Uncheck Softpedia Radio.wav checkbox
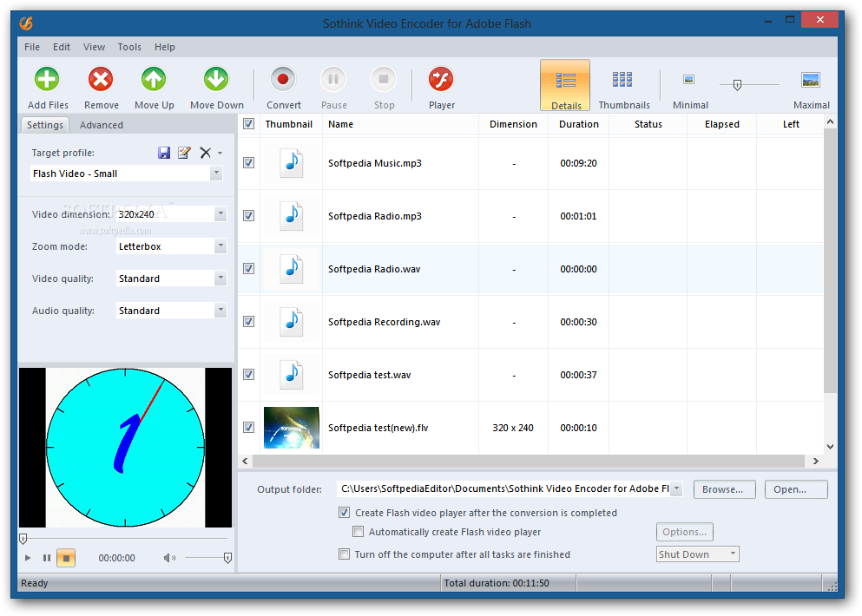The image size is (862, 616). 248,268
